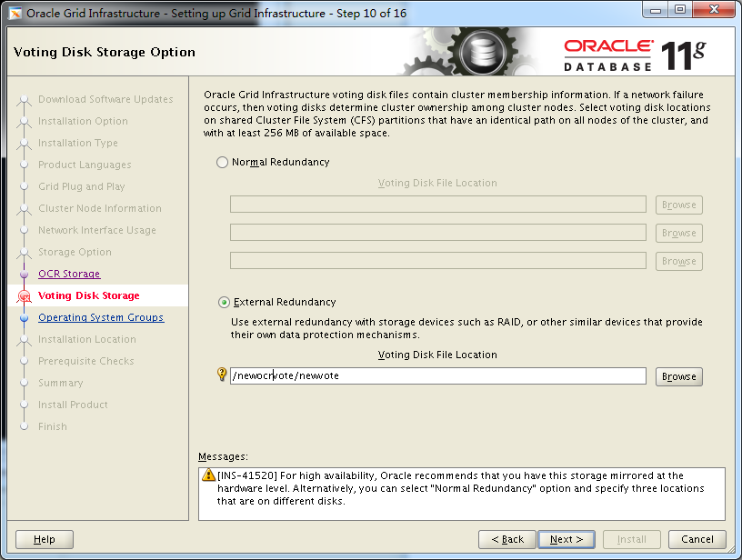Click the Grid Plug and Play step
The width and height of the screenshot is (742, 560).
point(82,186)
